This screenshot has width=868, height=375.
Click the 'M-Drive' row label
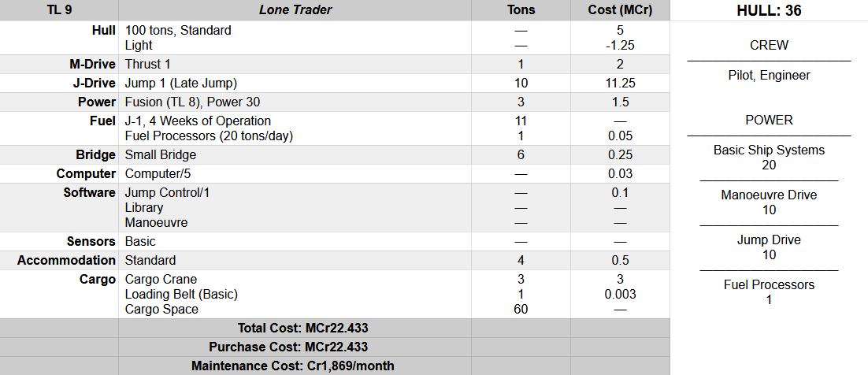pyautogui.click(x=91, y=65)
